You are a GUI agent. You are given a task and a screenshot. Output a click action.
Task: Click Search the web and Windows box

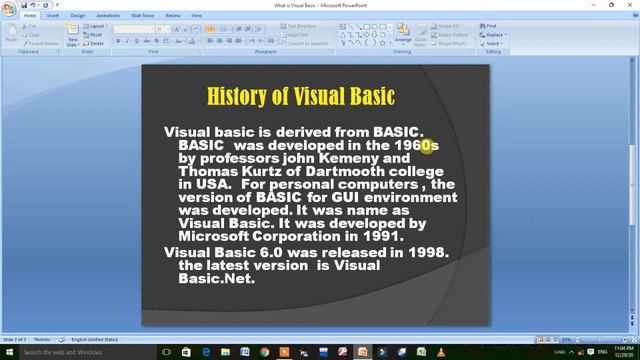coord(88,352)
